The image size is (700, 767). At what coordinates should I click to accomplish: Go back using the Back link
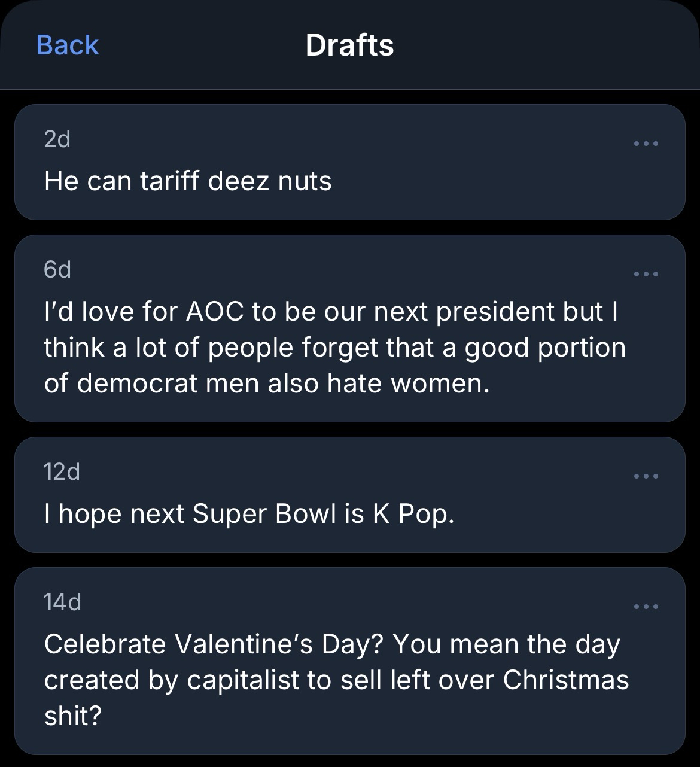(x=67, y=45)
